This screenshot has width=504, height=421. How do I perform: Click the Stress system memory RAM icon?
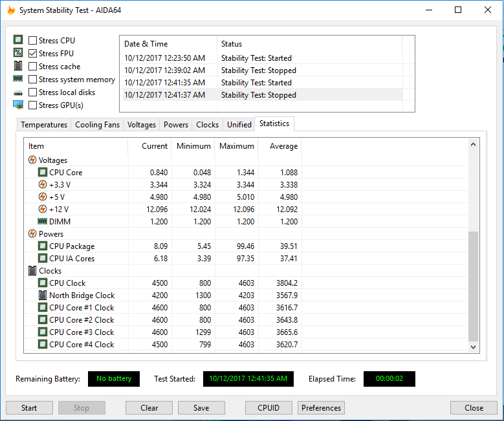pyautogui.click(x=18, y=78)
